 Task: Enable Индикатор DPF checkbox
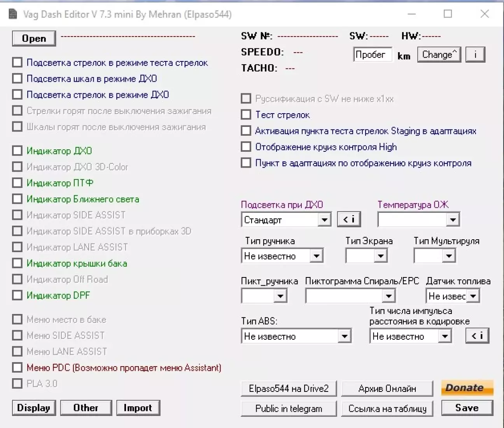[17, 295]
